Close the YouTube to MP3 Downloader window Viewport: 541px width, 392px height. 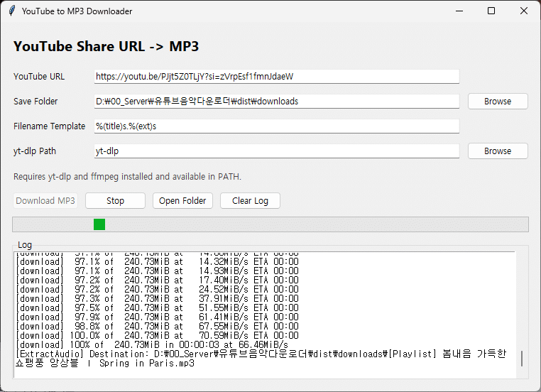524,11
